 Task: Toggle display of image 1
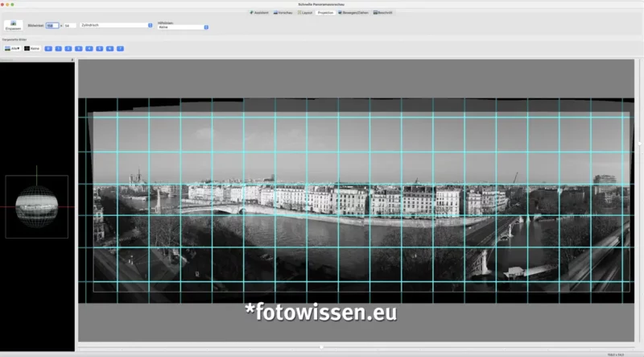click(58, 48)
